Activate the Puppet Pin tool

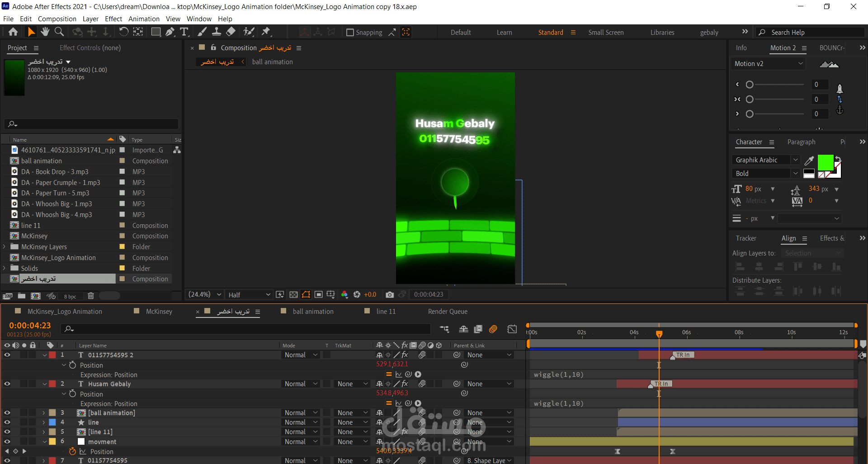(x=266, y=32)
